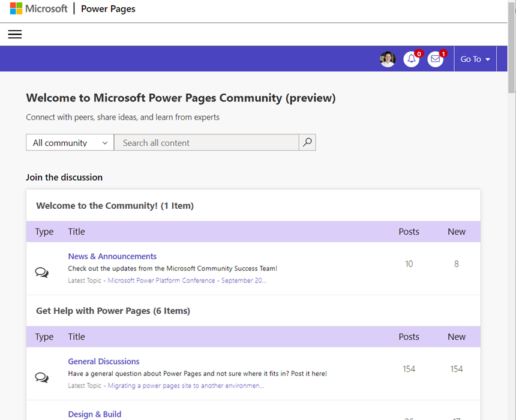Open the user profile avatar

click(388, 59)
